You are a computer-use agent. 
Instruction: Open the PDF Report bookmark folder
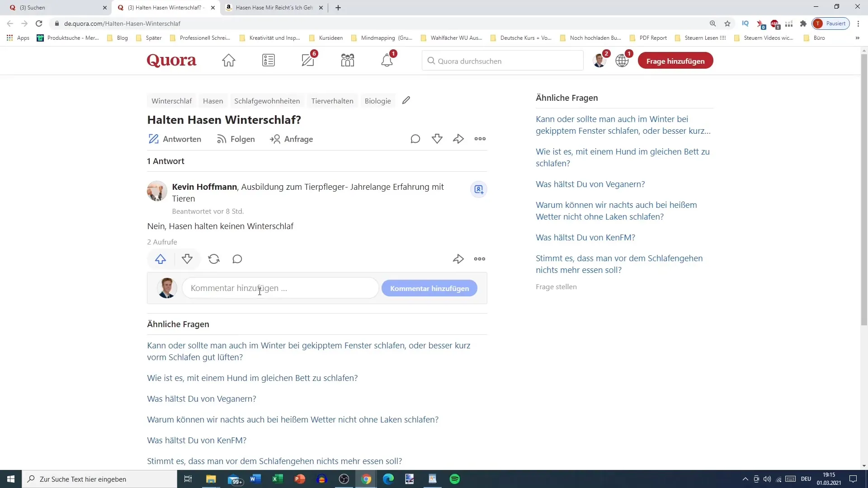click(648, 38)
